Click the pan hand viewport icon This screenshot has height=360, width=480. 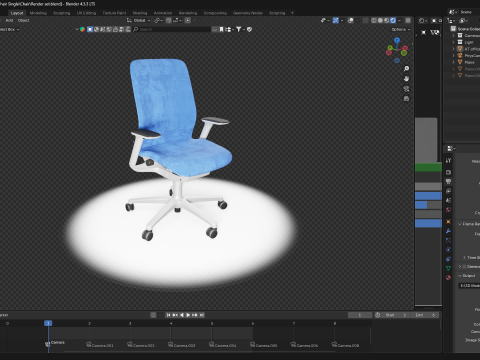(x=406, y=79)
